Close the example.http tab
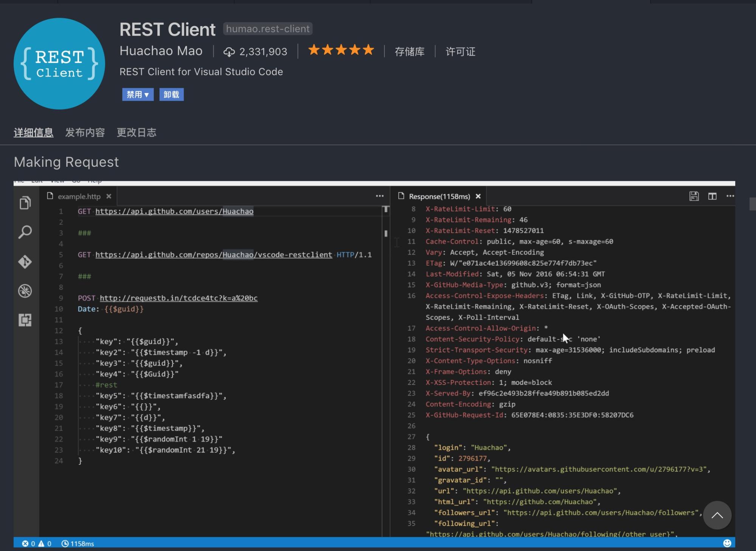The width and height of the screenshot is (756, 551). point(109,196)
